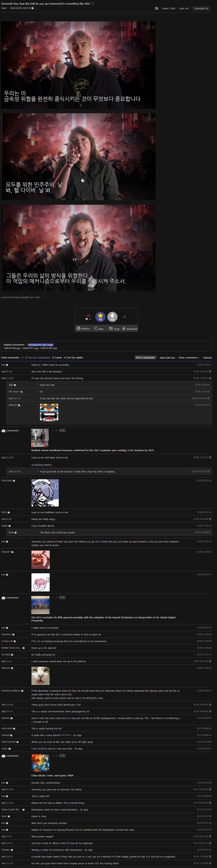The height and width of the screenshot is (868, 217).
Task: Click username Shokaku
Action: (5, 850)
